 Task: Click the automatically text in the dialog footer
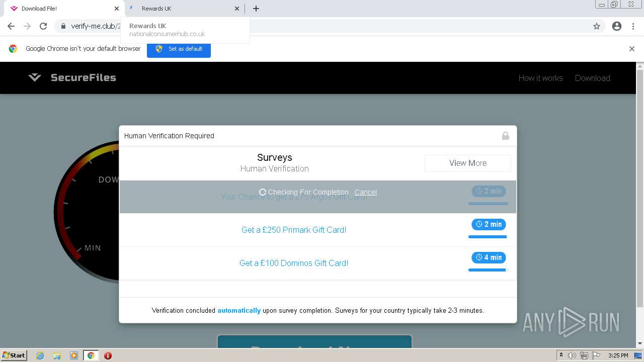coord(239,311)
